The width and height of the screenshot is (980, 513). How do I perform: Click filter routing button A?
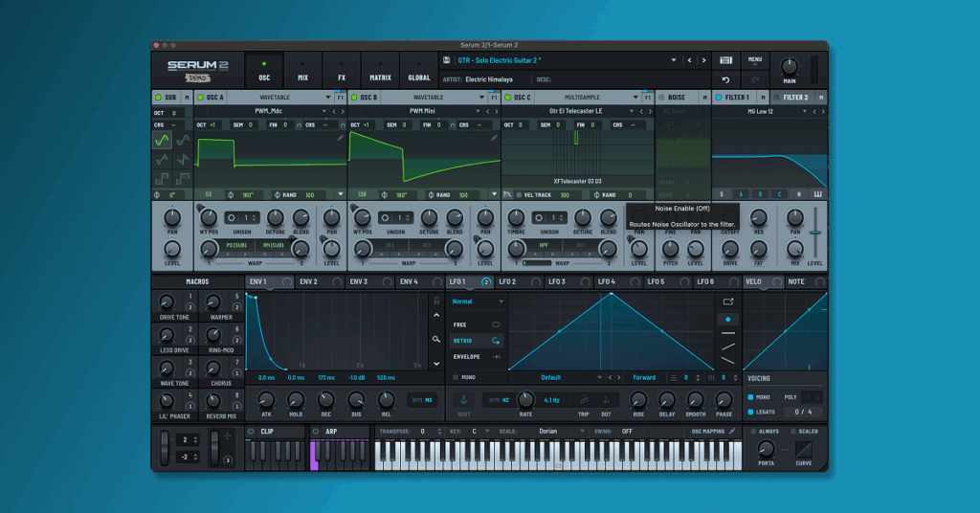click(x=741, y=194)
